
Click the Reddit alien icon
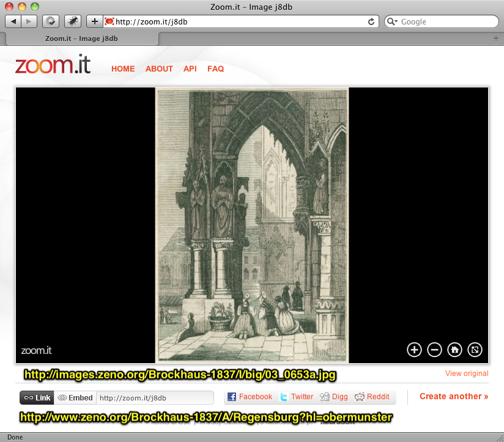(360, 397)
